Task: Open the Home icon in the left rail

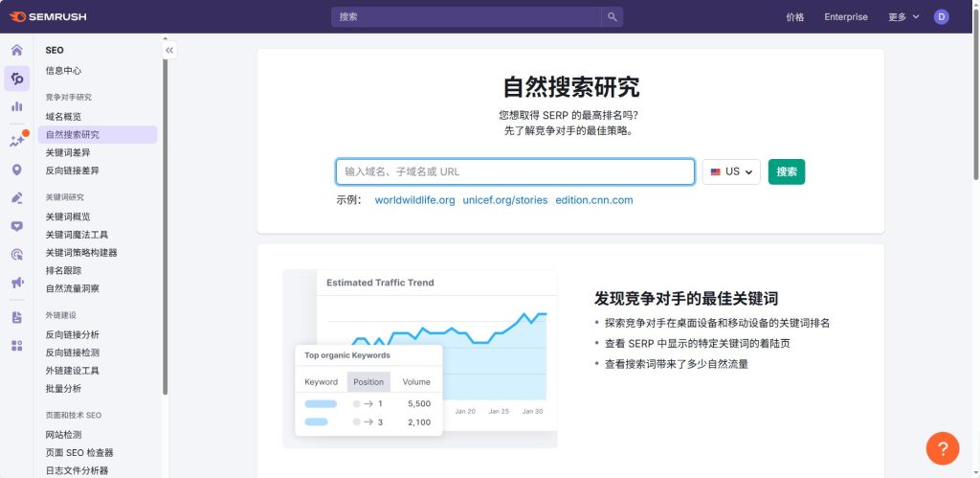Action: 17,50
